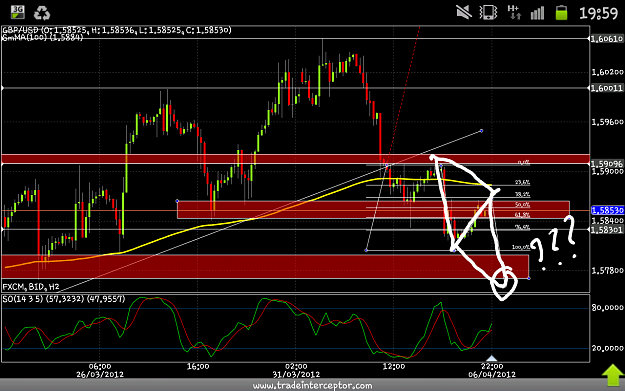Tap the 20,0000 stochastic level label
The height and width of the screenshot is (391, 625).
coord(607,348)
